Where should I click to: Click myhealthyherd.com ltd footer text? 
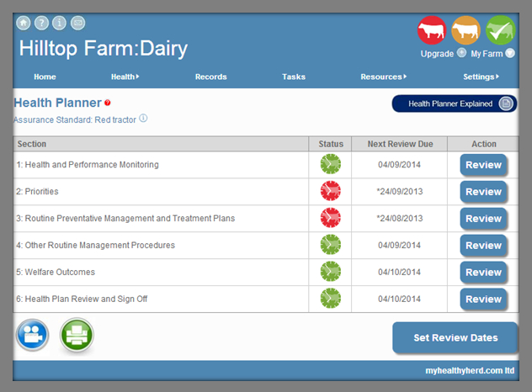tap(470, 371)
